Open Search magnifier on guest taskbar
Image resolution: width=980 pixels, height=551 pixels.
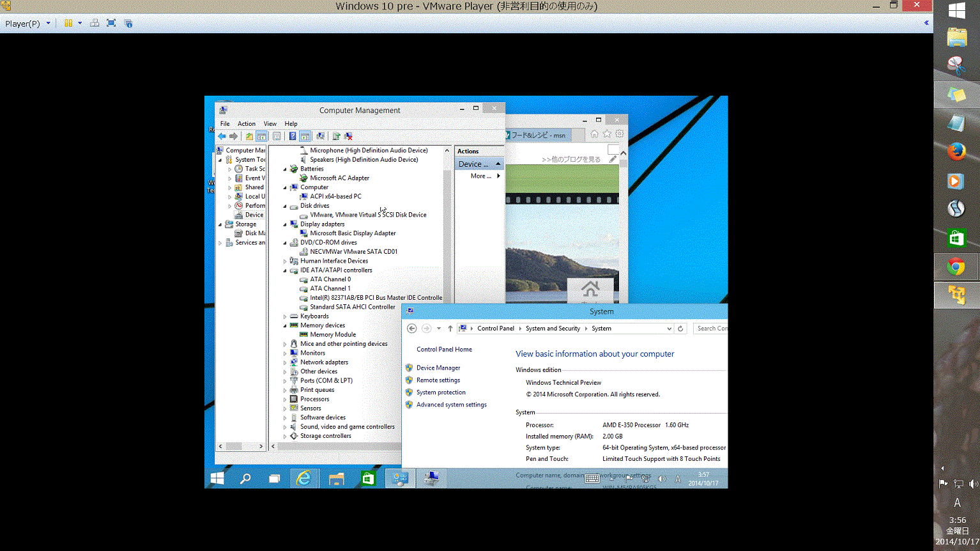(x=245, y=478)
